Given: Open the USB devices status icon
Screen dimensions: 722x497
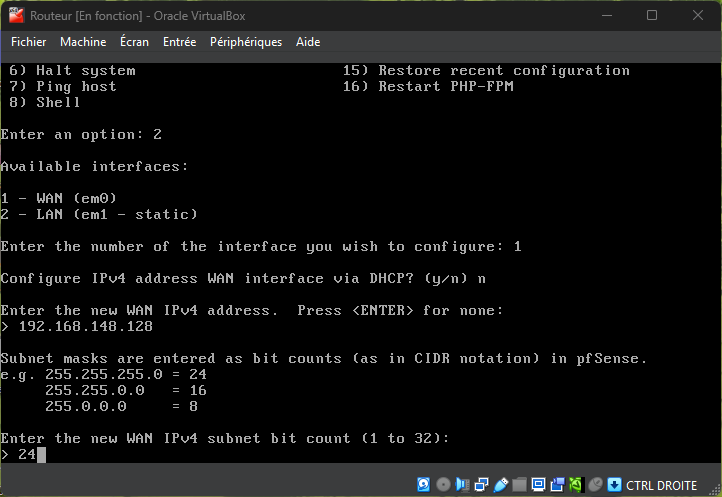Looking at the screenshot, I should click(500, 485).
